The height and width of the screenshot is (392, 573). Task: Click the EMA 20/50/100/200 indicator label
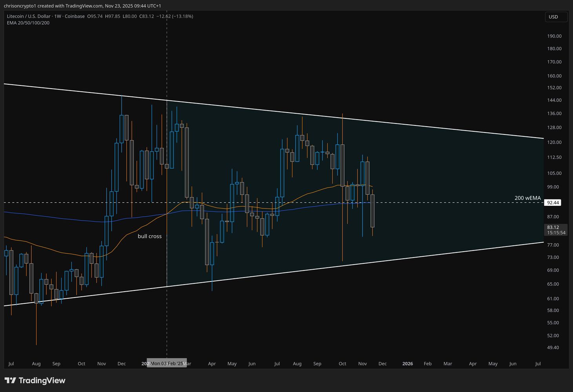click(27, 23)
